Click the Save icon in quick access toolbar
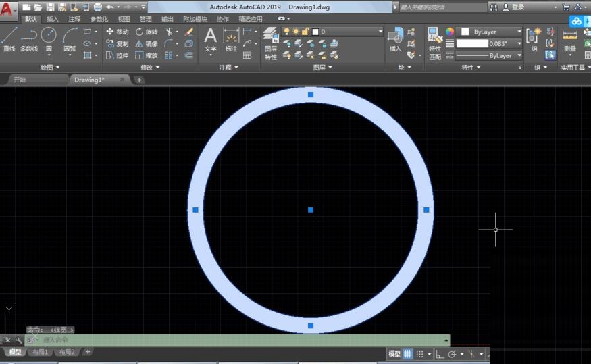 pyautogui.click(x=50, y=7)
